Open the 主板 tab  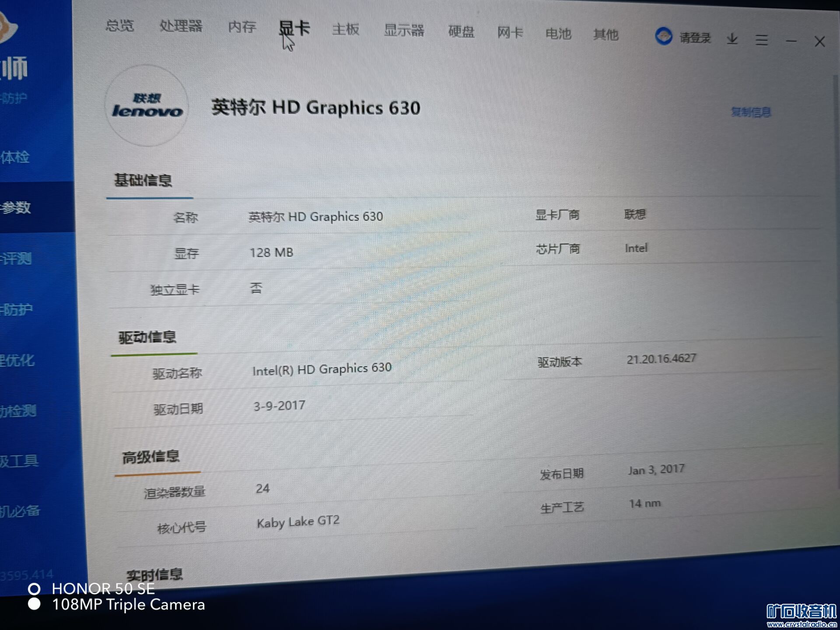tap(346, 29)
